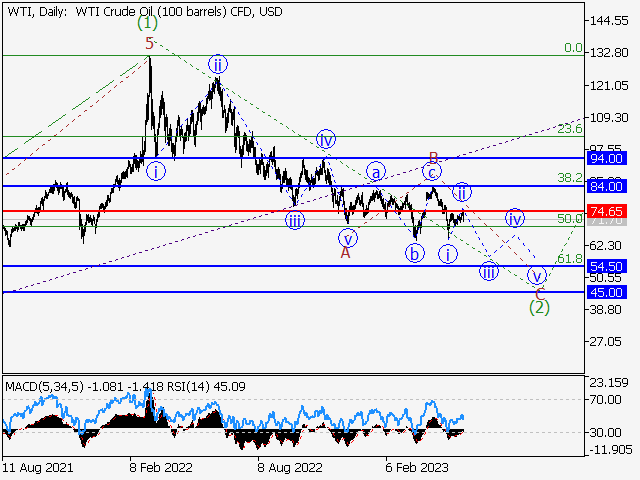Select the blue 45.00 price level label
This screenshot has width=640, height=480.
click(607, 292)
